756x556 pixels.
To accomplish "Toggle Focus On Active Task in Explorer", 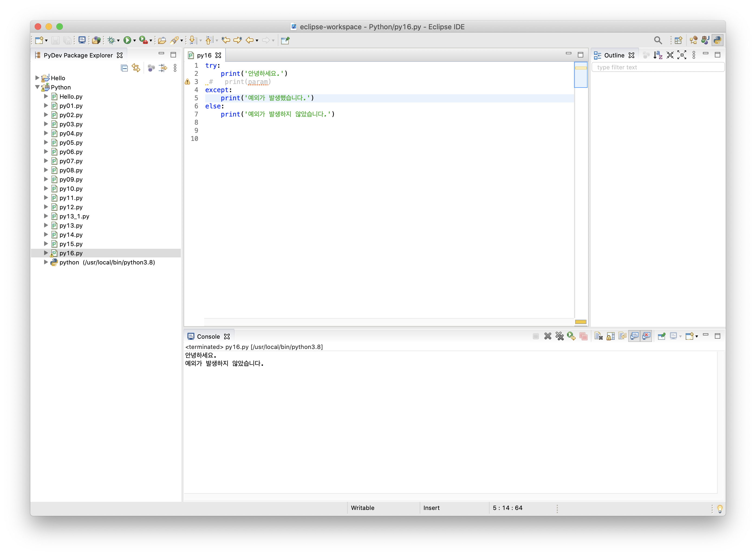I will point(151,68).
